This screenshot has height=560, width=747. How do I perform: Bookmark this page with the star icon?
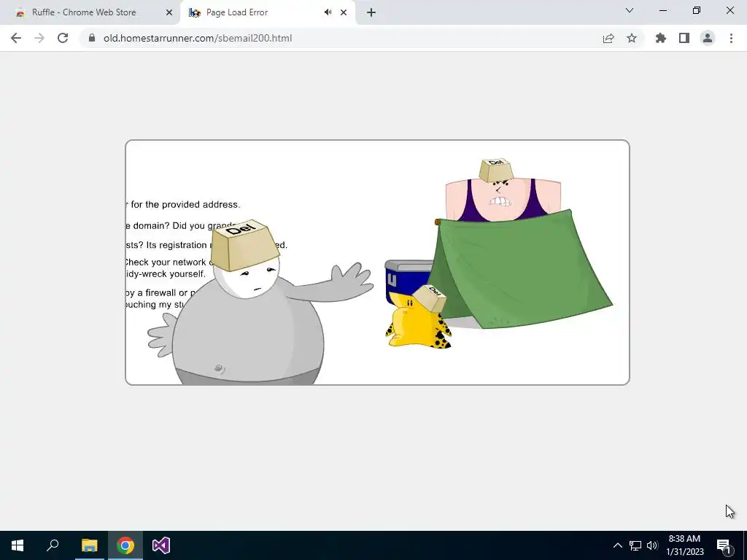(x=632, y=38)
